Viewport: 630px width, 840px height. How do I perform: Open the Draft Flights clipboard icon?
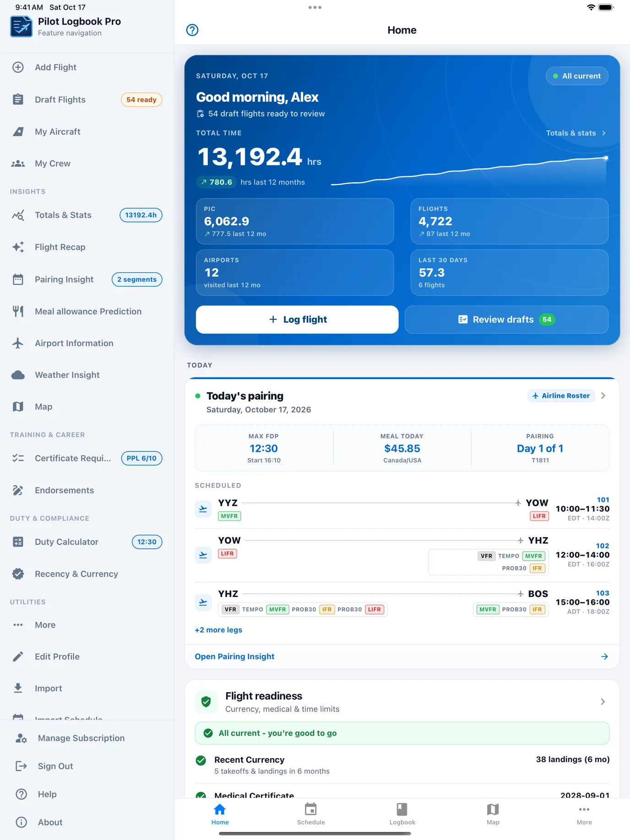pyautogui.click(x=18, y=99)
